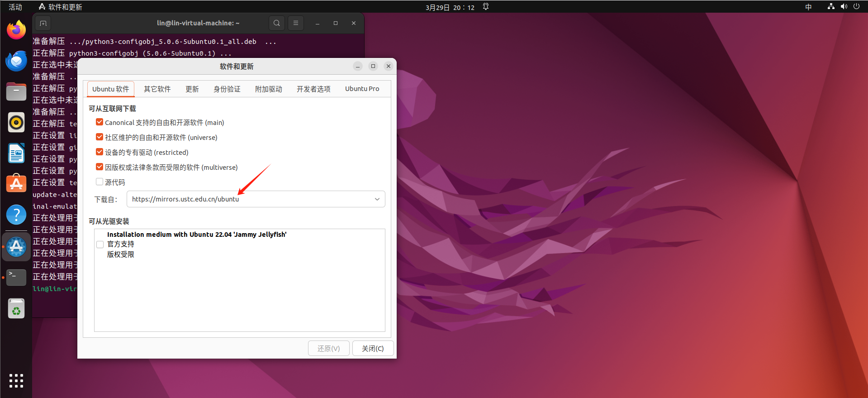The image size is (868, 398).
Task: Show Applications grid at dock bottom
Action: 16,381
